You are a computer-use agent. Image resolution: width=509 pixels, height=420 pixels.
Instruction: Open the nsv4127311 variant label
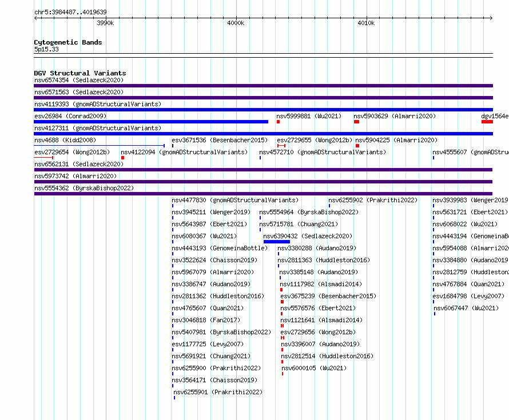coord(98,128)
